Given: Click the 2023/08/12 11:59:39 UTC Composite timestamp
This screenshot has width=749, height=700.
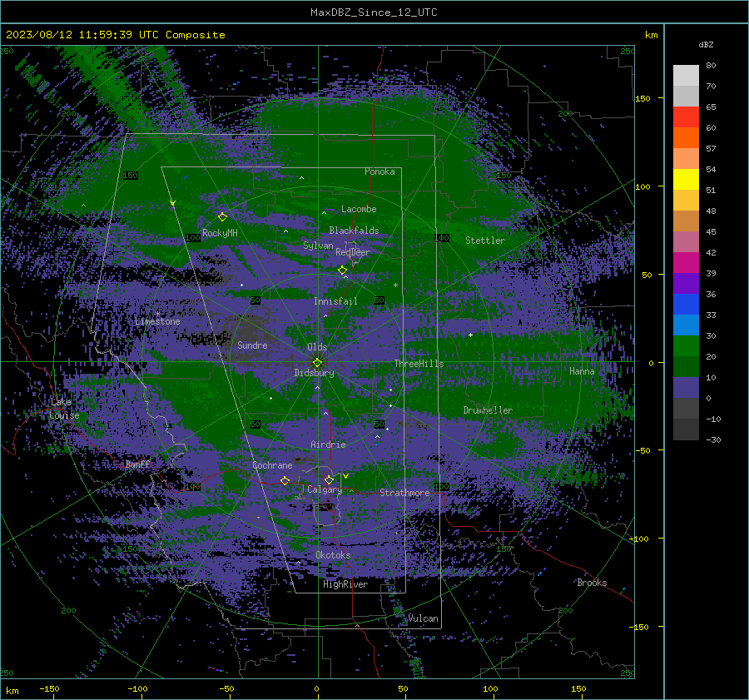Looking at the screenshot, I should point(115,35).
